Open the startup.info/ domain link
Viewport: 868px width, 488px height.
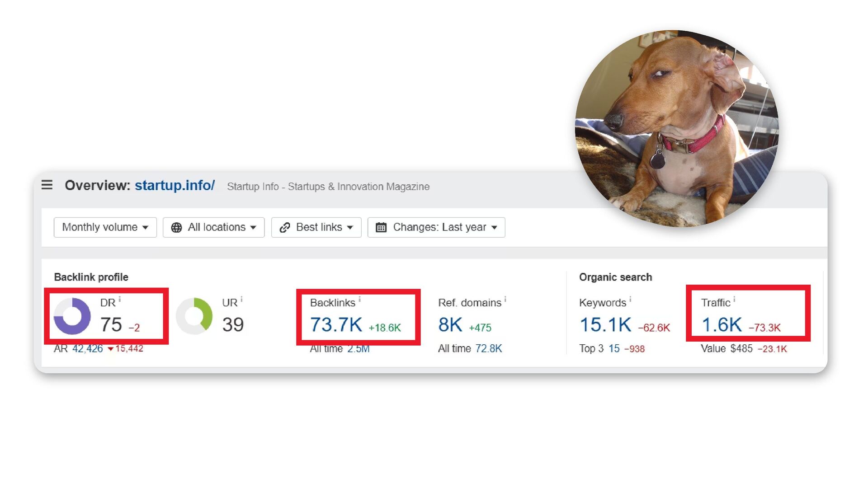175,185
